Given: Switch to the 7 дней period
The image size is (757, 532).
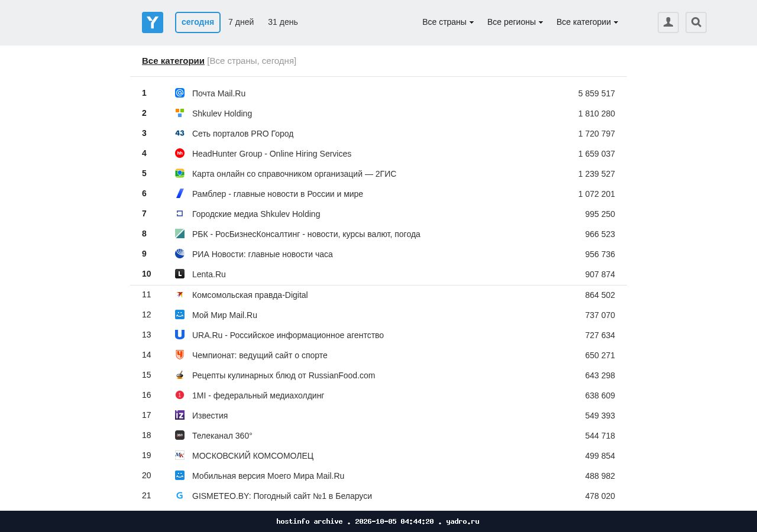Looking at the screenshot, I should click(x=241, y=22).
